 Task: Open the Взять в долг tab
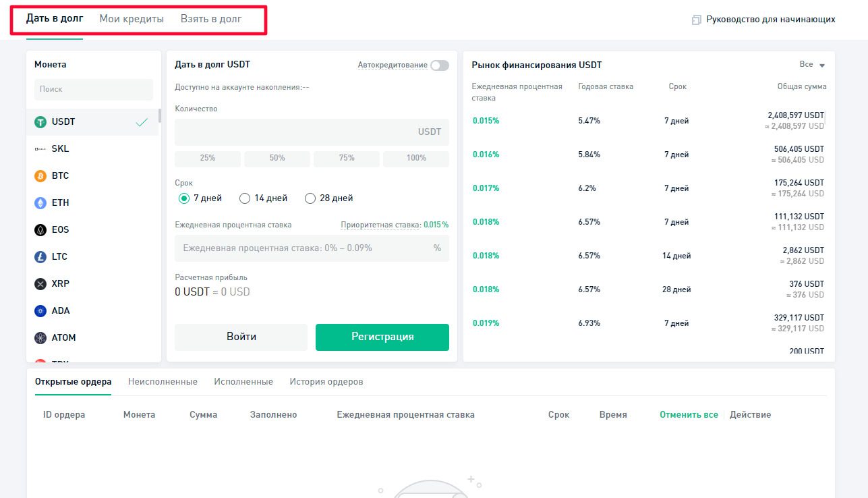click(x=210, y=19)
